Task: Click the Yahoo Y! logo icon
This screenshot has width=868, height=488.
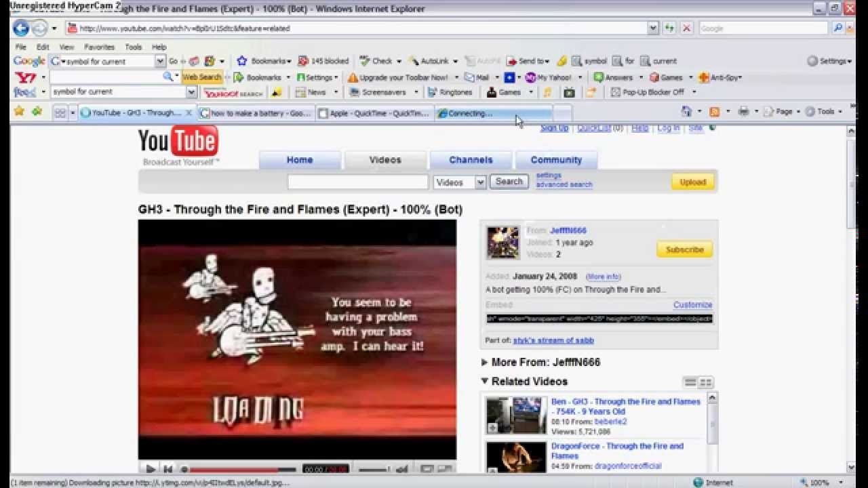Action: [24, 77]
